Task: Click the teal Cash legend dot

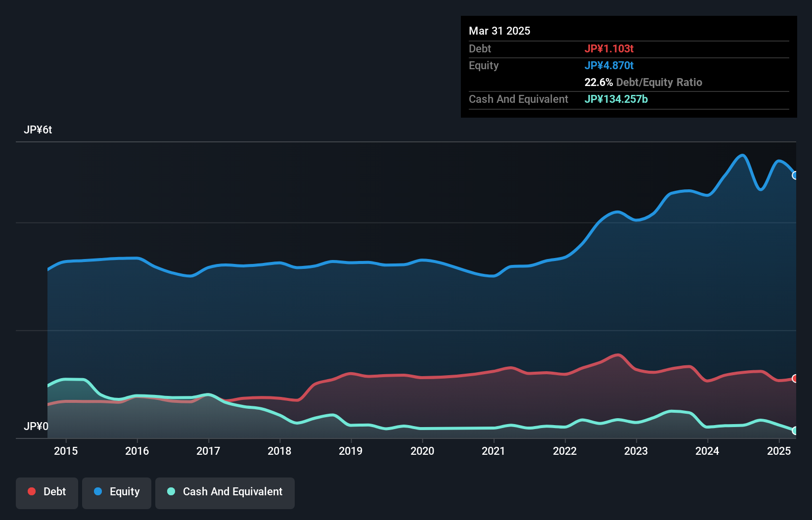Action: [171, 491]
